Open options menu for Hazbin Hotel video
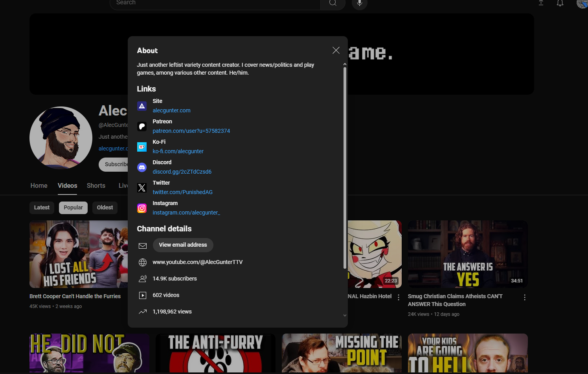The height and width of the screenshot is (374, 588). point(399,297)
